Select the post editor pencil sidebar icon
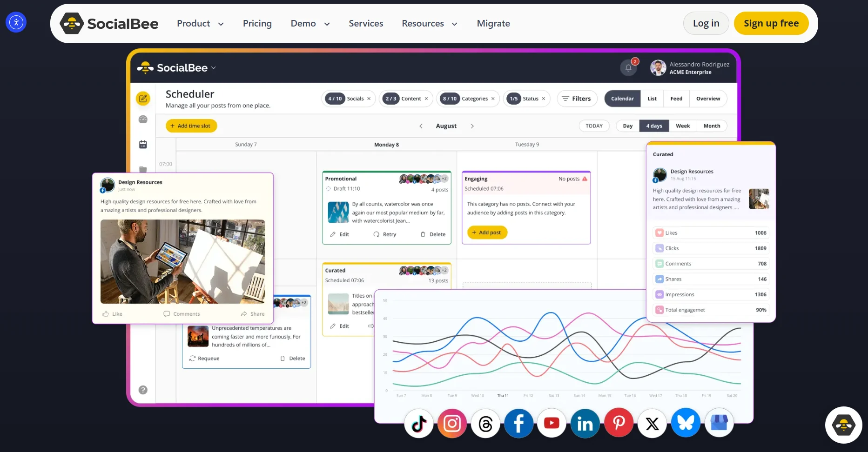 143,99
